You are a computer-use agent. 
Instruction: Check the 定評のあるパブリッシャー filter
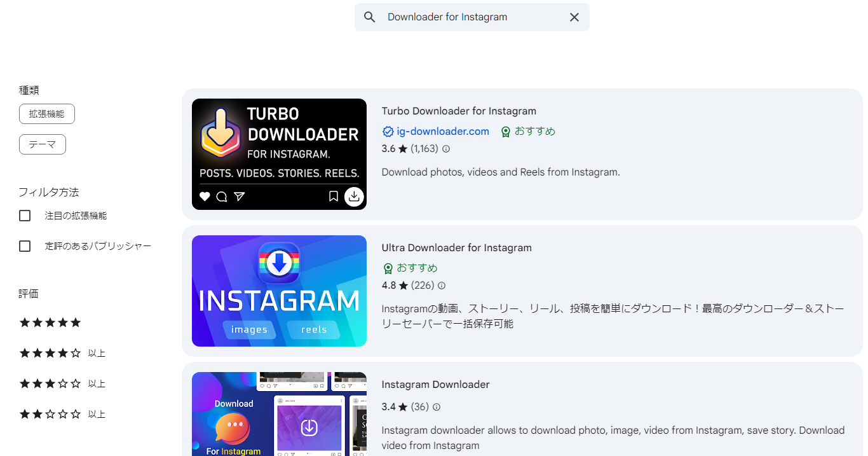click(x=24, y=245)
